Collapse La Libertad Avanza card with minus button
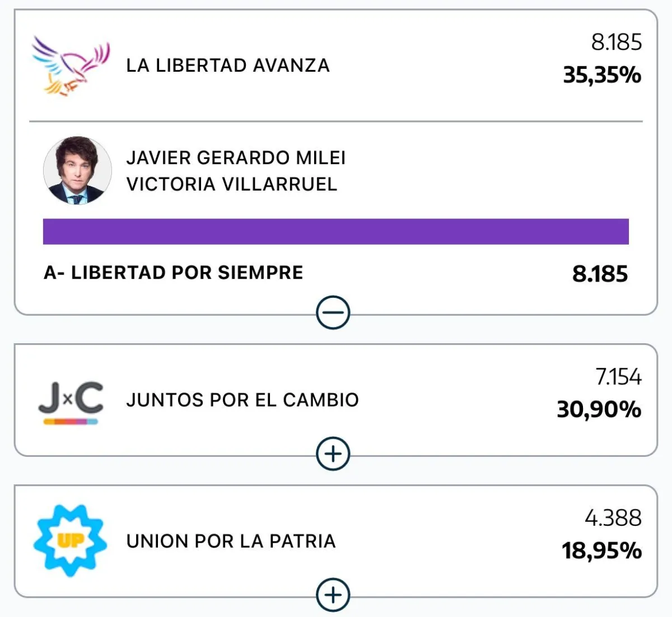The width and height of the screenshot is (672, 617). click(x=333, y=312)
